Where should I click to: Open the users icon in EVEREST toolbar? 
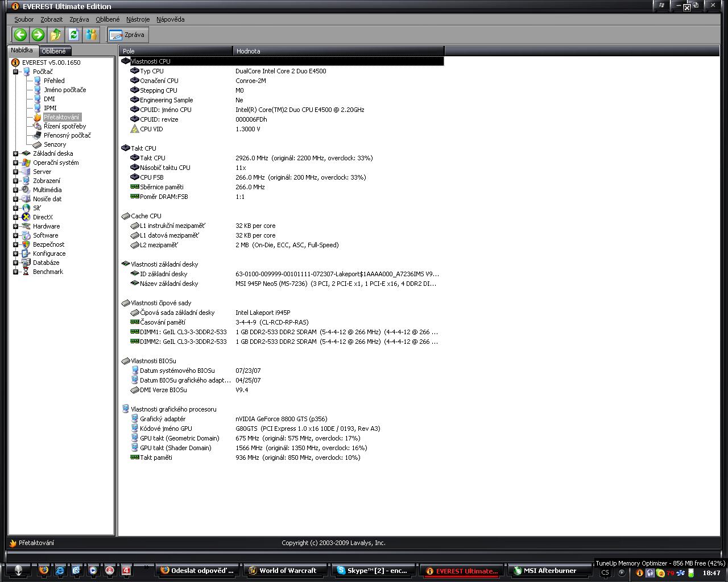click(91, 35)
